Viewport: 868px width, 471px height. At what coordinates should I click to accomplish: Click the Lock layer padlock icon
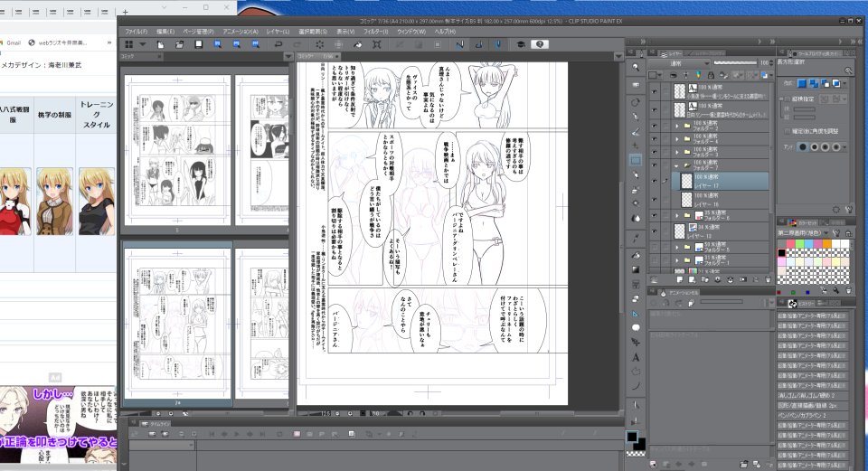tap(711, 75)
